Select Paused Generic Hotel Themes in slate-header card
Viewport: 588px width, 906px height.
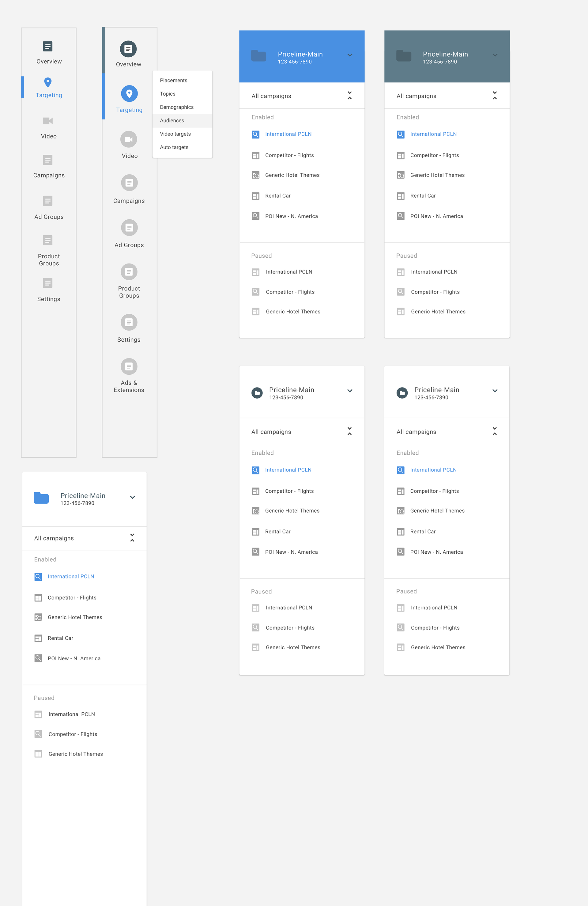click(x=438, y=311)
